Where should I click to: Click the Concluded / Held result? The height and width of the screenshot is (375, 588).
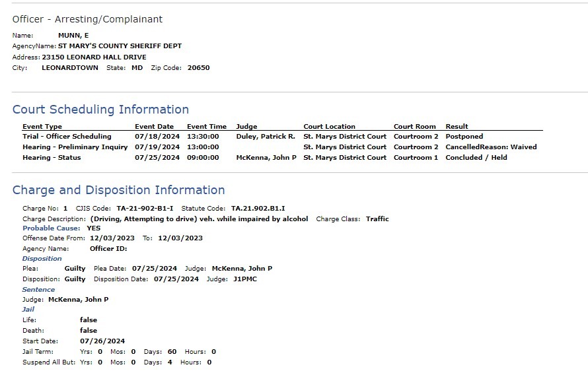[476, 157]
